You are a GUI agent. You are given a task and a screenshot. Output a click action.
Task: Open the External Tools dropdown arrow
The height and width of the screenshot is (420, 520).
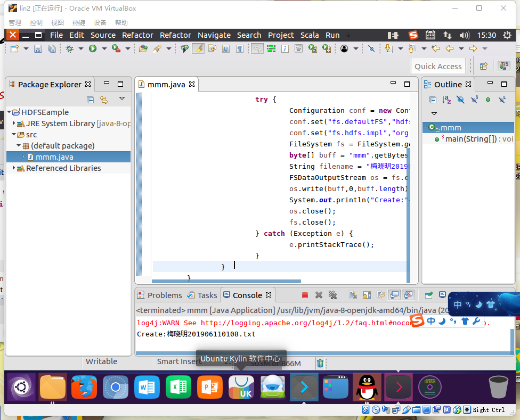(128, 48)
